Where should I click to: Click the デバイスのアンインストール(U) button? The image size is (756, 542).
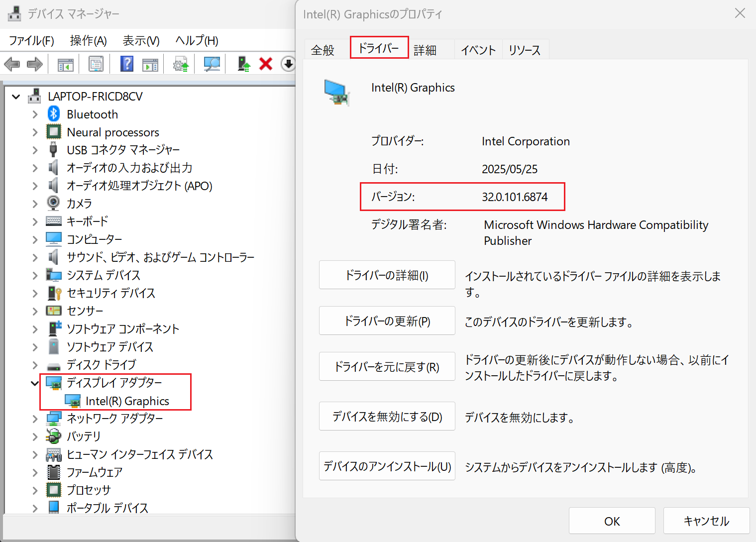387,466
